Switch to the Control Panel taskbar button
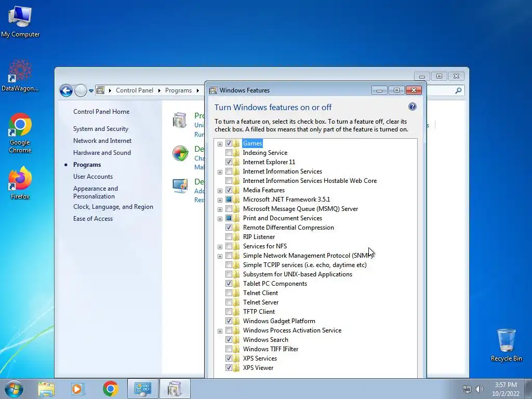532x399 pixels. point(142,389)
